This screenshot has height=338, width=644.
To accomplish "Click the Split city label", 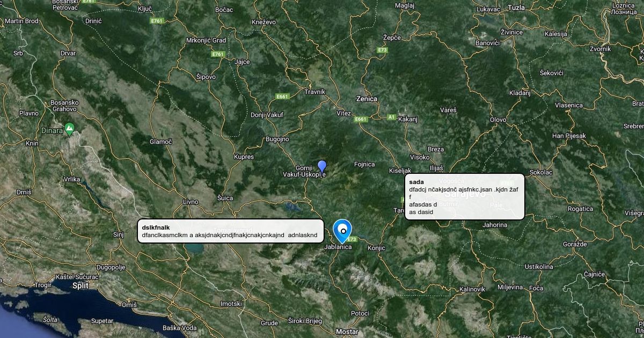I will pos(80,286).
